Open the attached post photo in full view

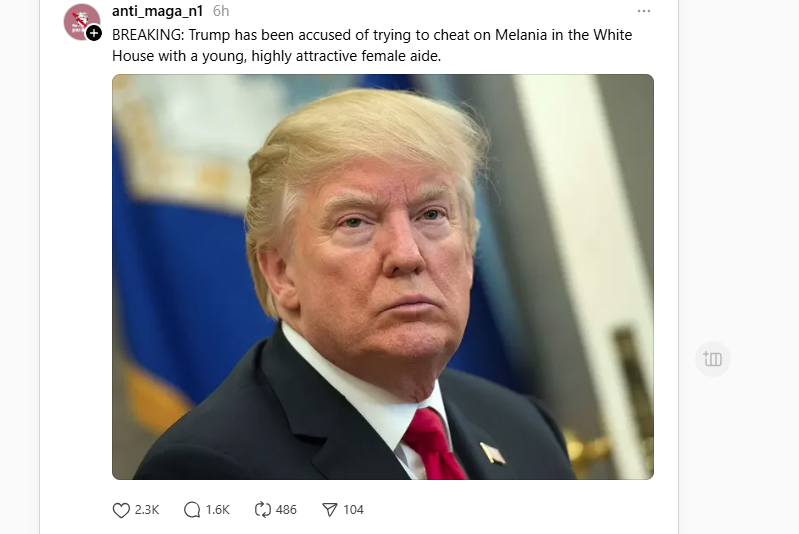[x=383, y=277]
